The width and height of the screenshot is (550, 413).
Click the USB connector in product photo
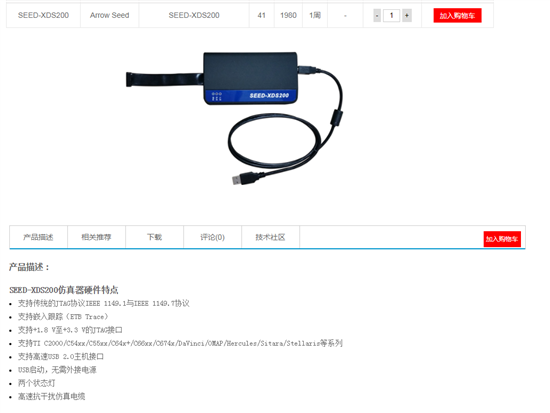tap(242, 179)
